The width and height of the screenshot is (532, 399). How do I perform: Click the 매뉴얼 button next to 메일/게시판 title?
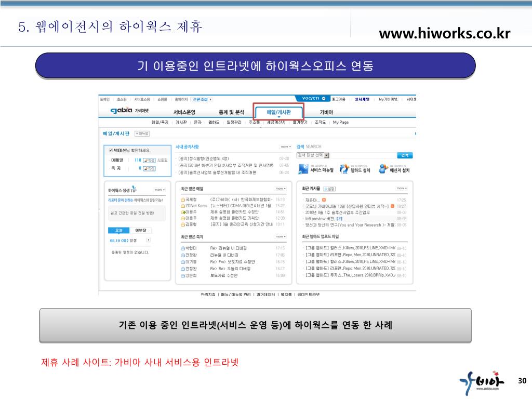click(x=142, y=134)
